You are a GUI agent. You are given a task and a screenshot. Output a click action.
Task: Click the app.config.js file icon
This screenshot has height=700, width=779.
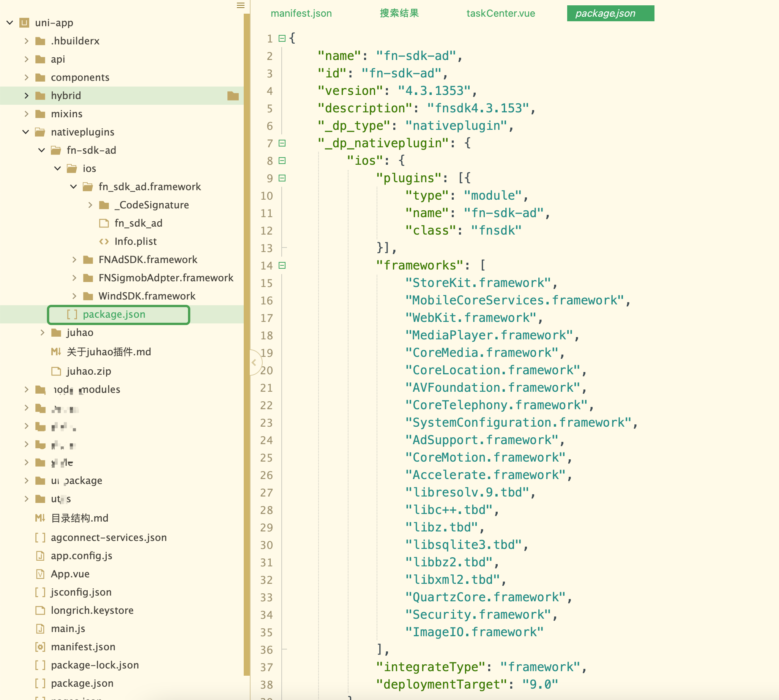[40, 556]
